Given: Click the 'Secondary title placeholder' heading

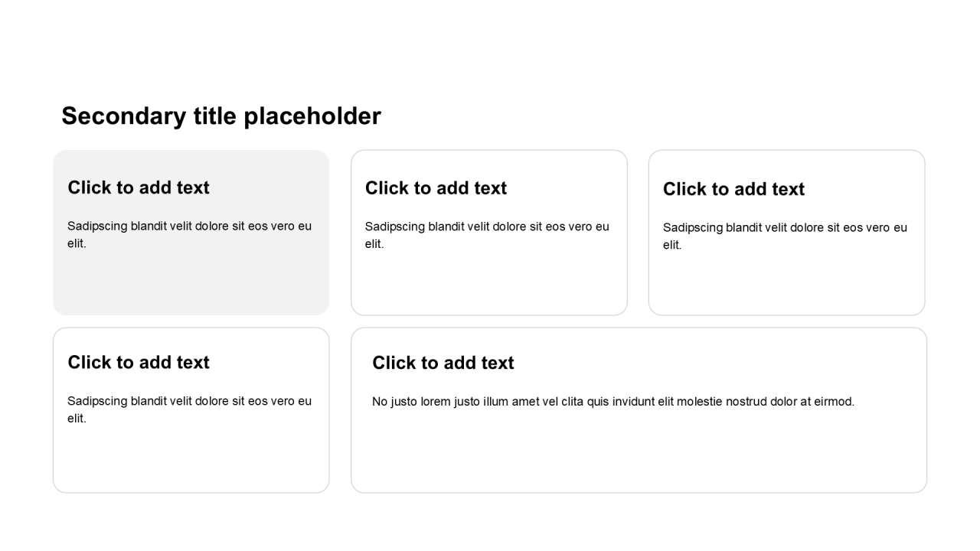Looking at the screenshot, I should click(221, 116).
